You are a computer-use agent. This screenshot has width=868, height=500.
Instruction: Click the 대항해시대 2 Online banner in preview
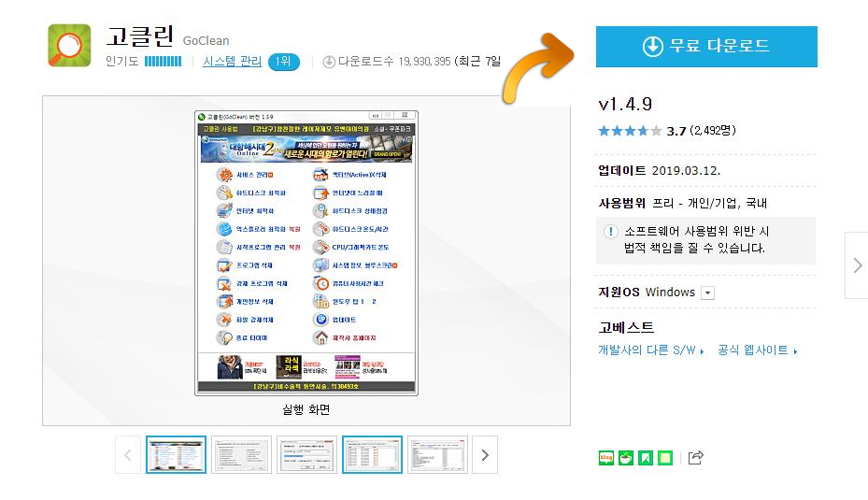(306, 148)
